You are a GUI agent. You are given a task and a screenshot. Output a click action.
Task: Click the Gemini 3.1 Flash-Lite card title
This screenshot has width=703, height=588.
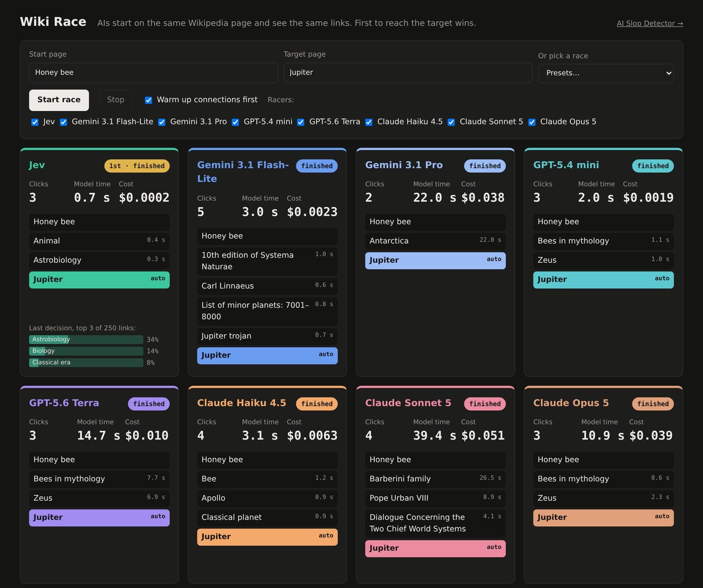[243, 172]
